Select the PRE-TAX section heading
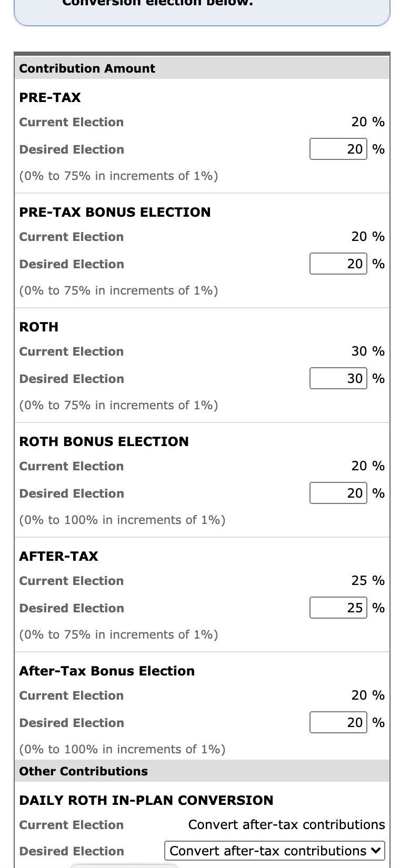Image resolution: width=400 pixels, height=868 pixels. tap(50, 97)
